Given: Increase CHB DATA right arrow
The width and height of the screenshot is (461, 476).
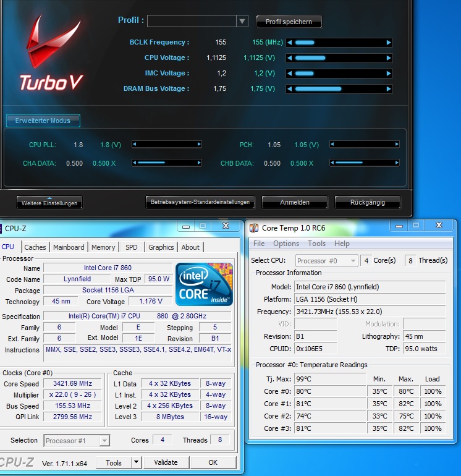Looking at the screenshot, I should coord(397,163).
